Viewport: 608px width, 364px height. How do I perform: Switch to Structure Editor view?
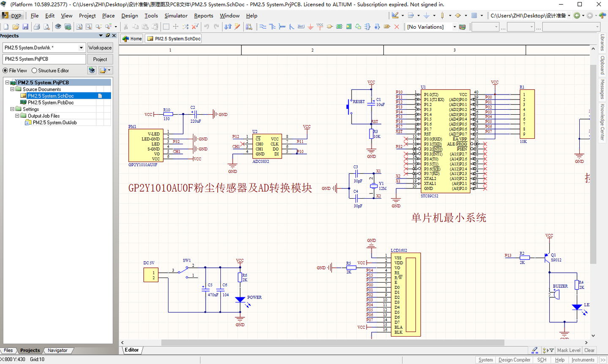click(34, 70)
